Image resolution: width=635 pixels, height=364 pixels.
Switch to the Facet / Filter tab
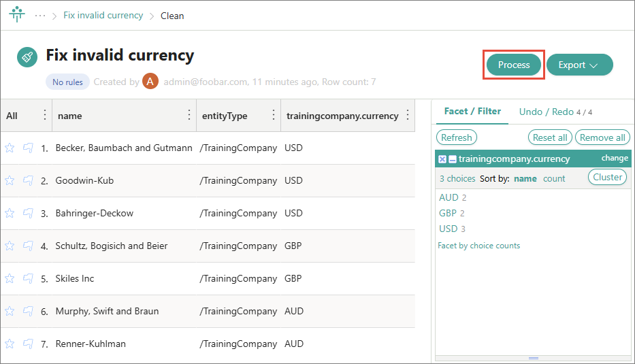click(472, 112)
